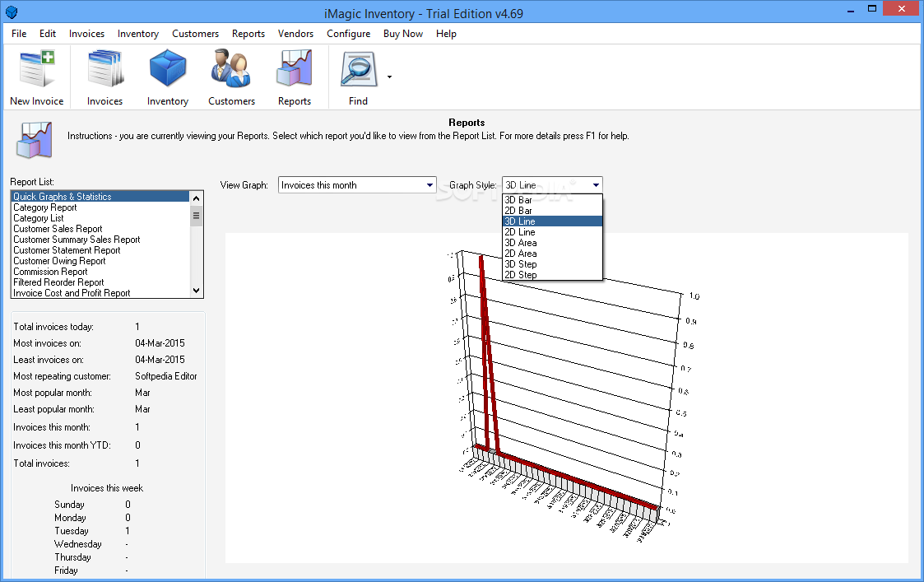
Task: Click the Reports header chart icon
Action: click(x=35, y=140)
